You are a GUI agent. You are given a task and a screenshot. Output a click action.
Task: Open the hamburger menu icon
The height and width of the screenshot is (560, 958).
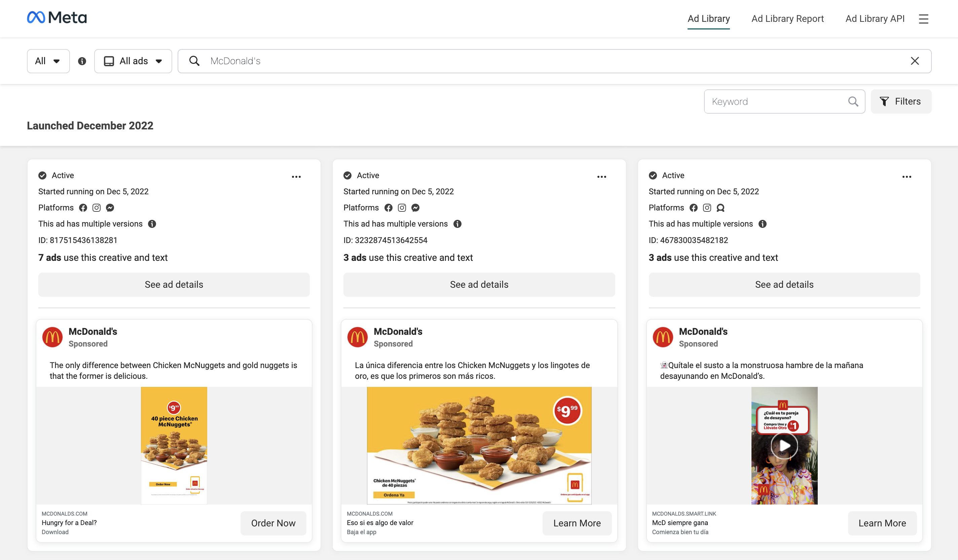click(x=923, y=19)
